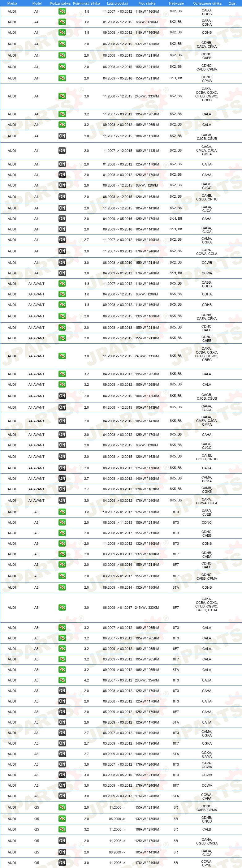Click the ON icon in the A5 2.7 8F7 CGKA row
Screen dimensions: 242x868
pos(62,743)
